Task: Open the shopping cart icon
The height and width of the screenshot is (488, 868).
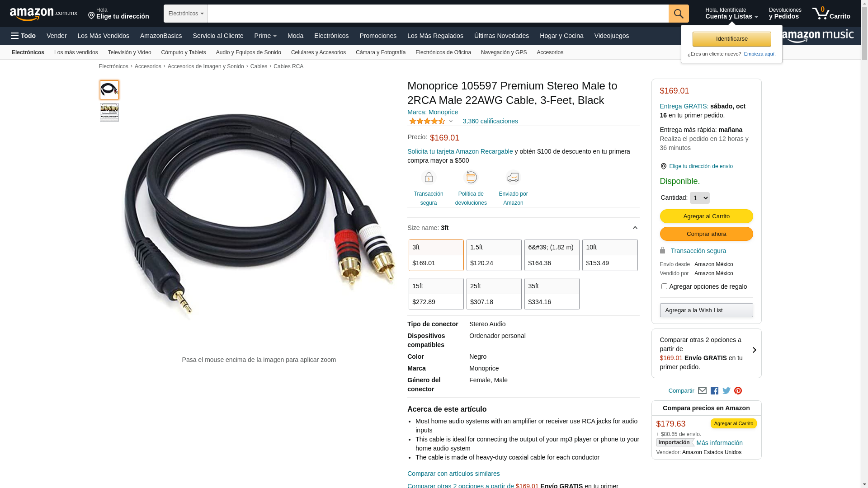Action: (x=830, y=14)
